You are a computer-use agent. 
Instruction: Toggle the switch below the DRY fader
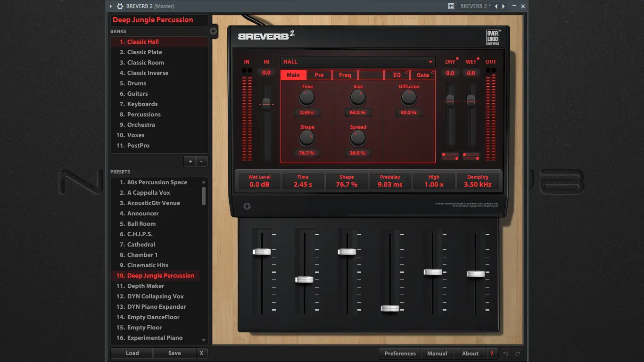pyautogui.click(x=450, y=156)
